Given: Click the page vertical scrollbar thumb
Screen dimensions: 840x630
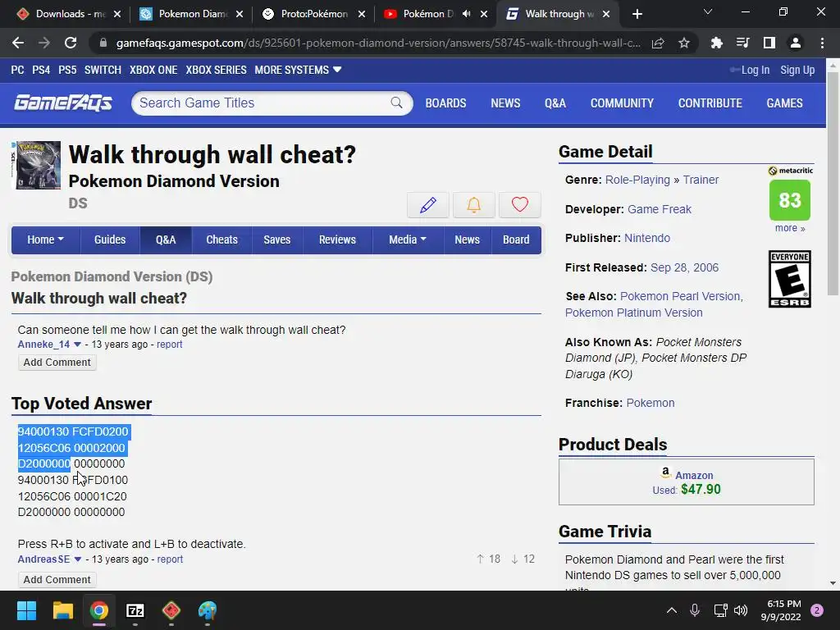Looking at the screenshot, I should click(833, 182).
